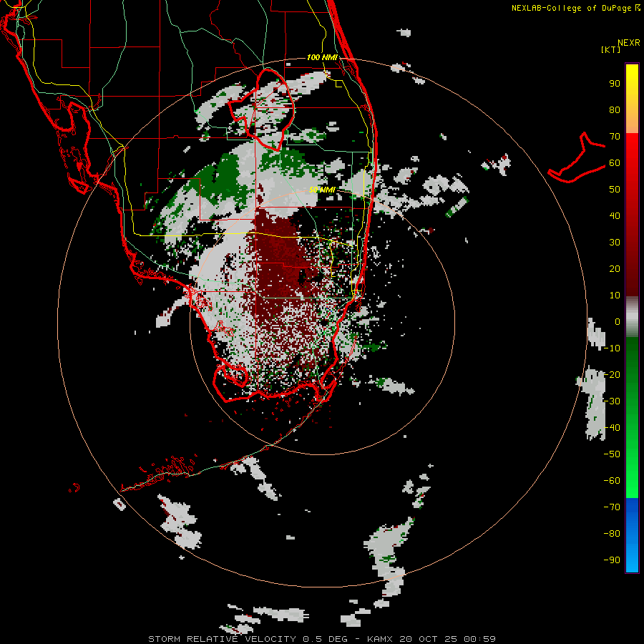This screenshot has width=644, height=644.
Task: Click the gray zero-velocity band on color bar
Action: pyautogui.click(x=632, y=316)
